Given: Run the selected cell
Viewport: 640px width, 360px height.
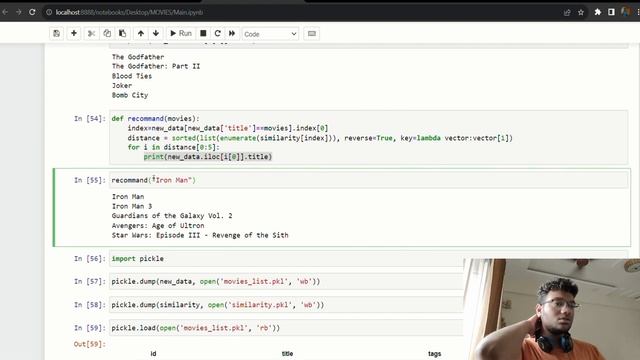Looking at the screenshot, I should (181, 33).
